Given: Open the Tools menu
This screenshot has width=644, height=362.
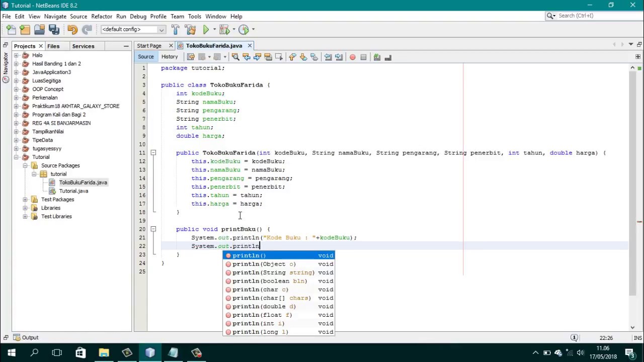Looking at the screenshot, I should (194, 17).
